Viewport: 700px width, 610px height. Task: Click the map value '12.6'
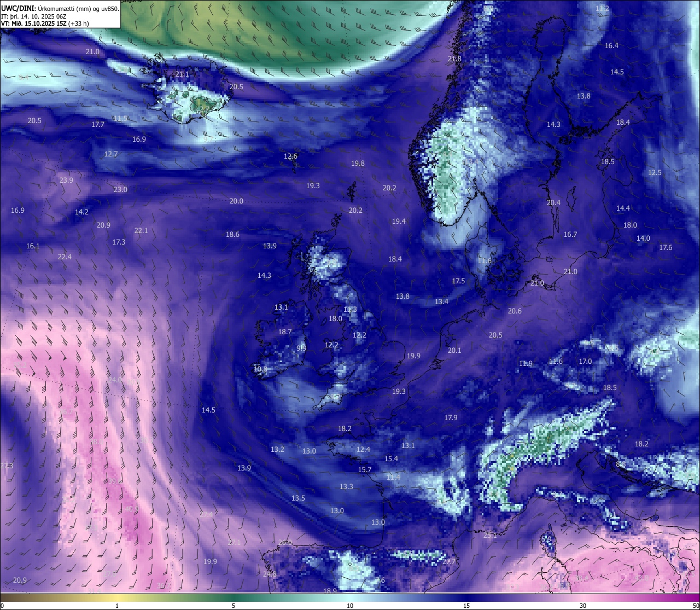point(290,156)
